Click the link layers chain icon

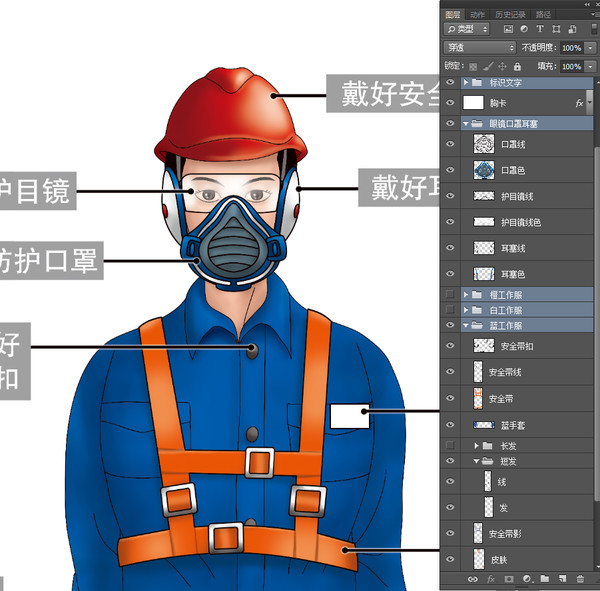[473, 579]
